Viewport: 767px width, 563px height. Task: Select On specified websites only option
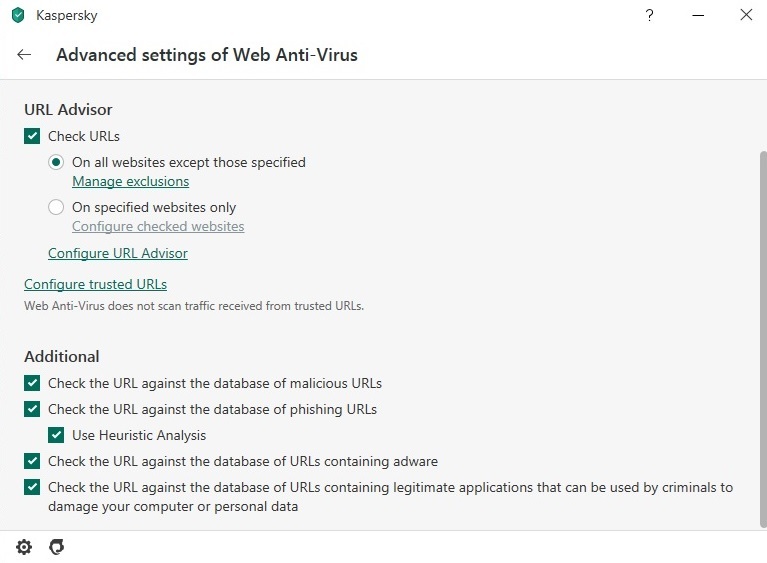coord(56,207)
